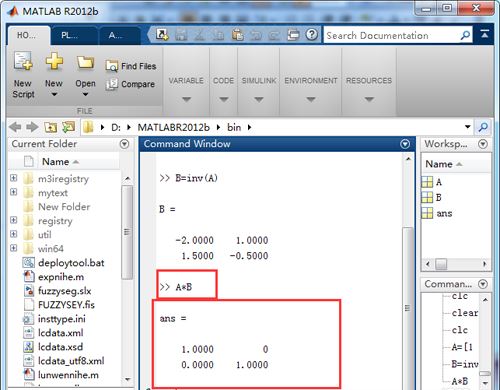The height and width of the screenshot is (390, 500).
Task: Open Command History panel actions menu
Action: pos(483,284)
